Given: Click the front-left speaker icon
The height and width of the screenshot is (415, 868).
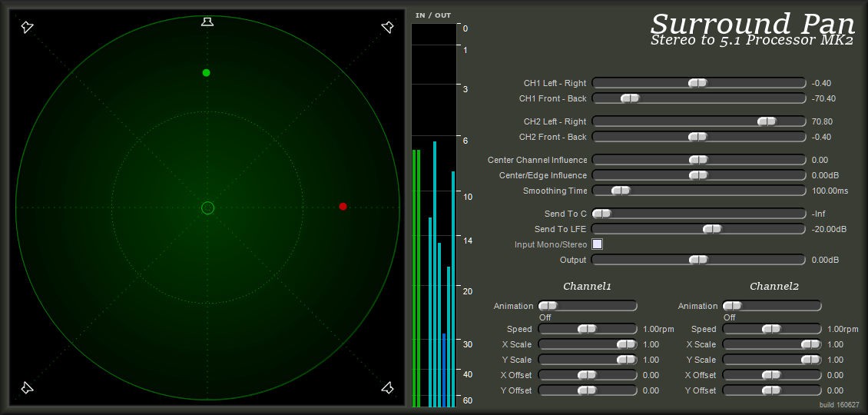Looking at the screenshot, I should [27, 28].
